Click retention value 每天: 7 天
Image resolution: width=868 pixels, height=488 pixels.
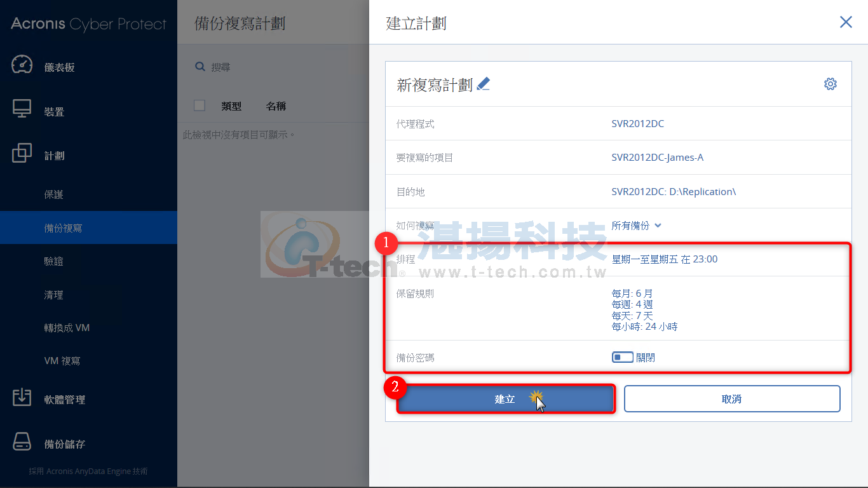632,316
